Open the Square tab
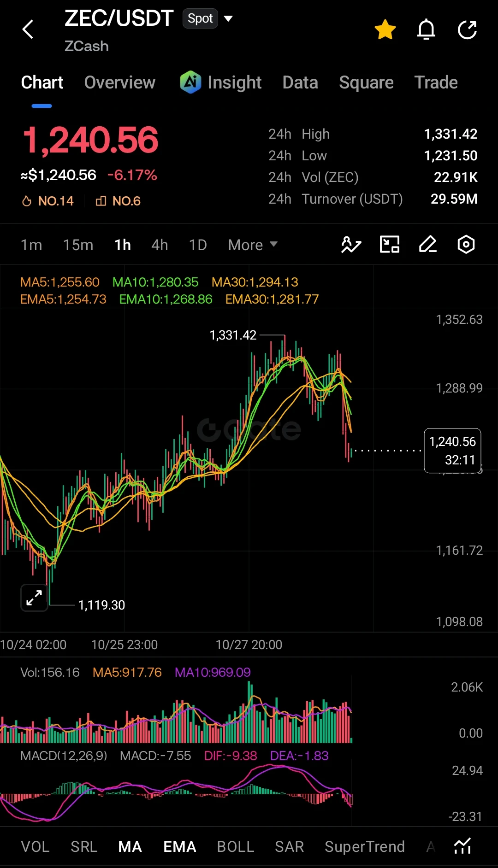The image size is (498, 868). (366, 82)
